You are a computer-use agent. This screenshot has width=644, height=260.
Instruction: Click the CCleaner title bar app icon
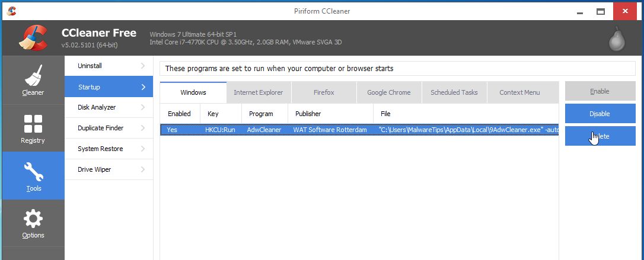tap(11, 11)
